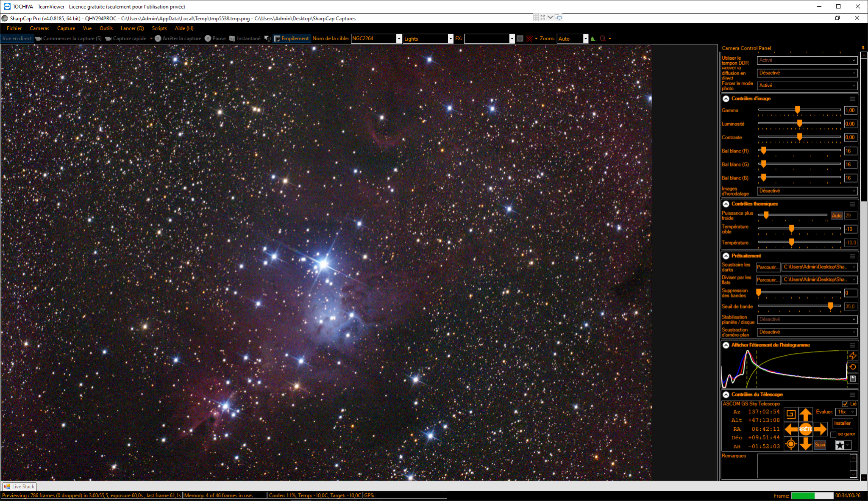Screen dimensions: 868x501
Task: Click the crosshair target icon in telescope controls
Action: [x=791, y=444]
